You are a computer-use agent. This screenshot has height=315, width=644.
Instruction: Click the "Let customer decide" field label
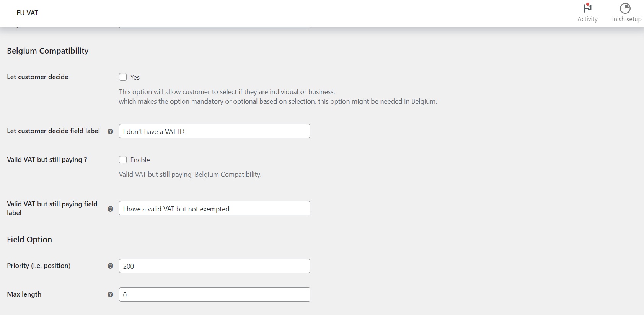[x=37, y=77]
